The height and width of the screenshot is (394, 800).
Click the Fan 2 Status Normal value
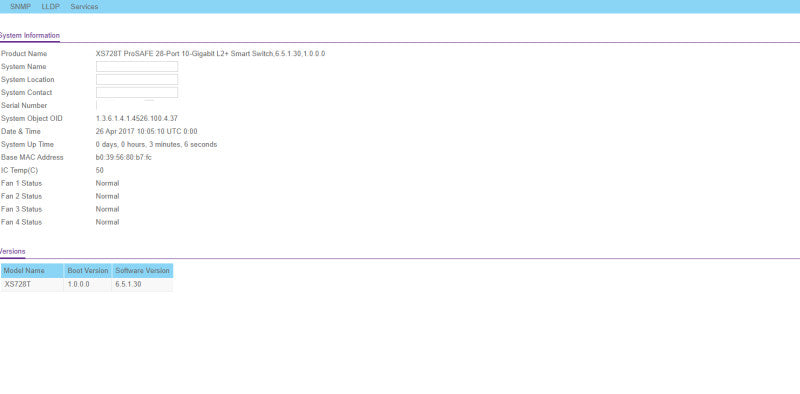107,196
